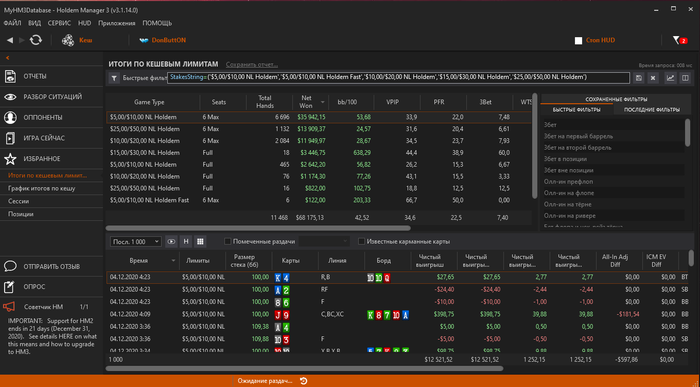
Task: Click the back navigation arrow
Action: pos(10,40)
